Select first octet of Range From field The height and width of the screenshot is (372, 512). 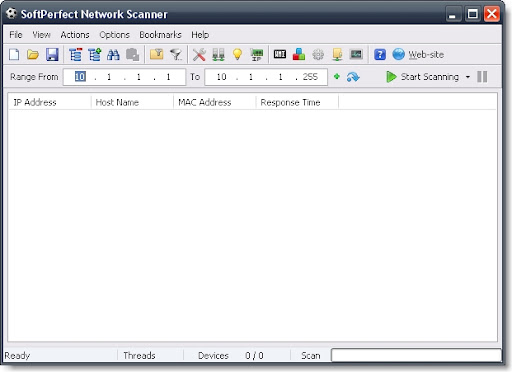pos(80,77)
